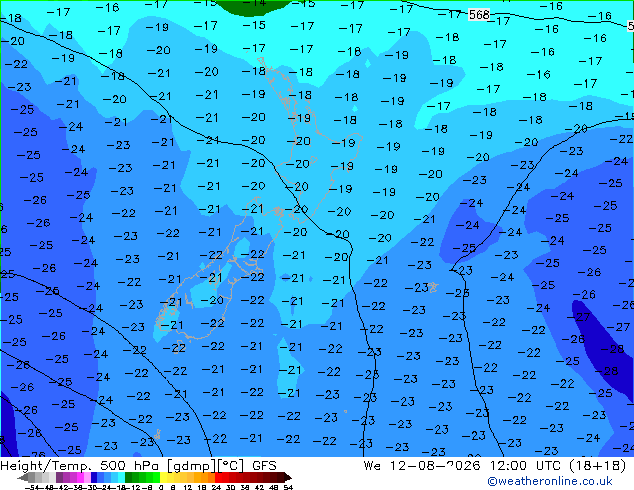Click the '[gdmp]' unit label in the title
Screen dimensions: 634x490
[191, 466]
